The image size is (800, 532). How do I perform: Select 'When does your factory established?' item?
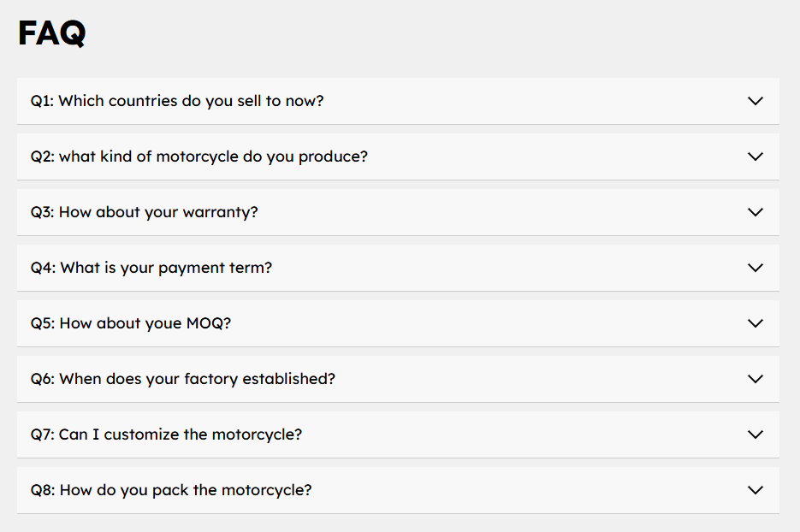197,379
